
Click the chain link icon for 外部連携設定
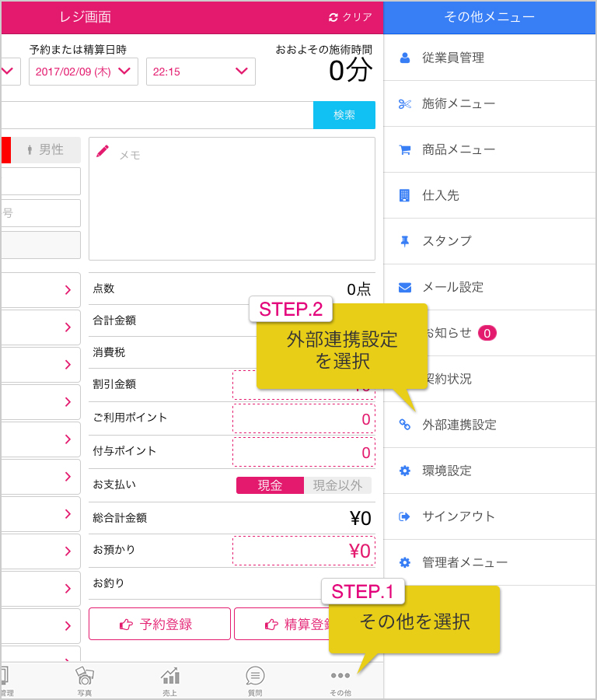point(405,425)
